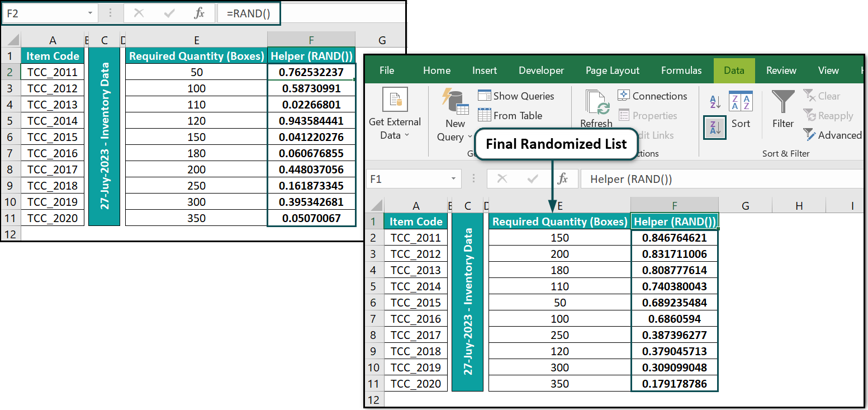Open Advanced filter options
This screenshot has height=410, width=868.
833,135
